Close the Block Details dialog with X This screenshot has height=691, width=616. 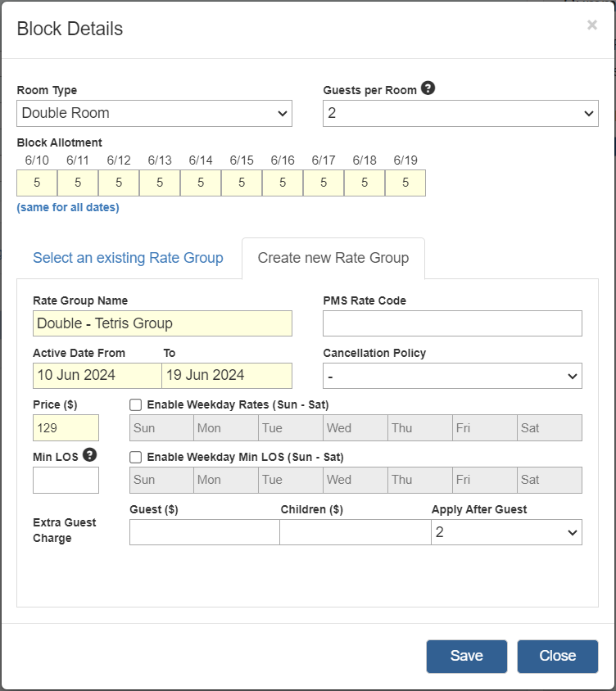592,25
